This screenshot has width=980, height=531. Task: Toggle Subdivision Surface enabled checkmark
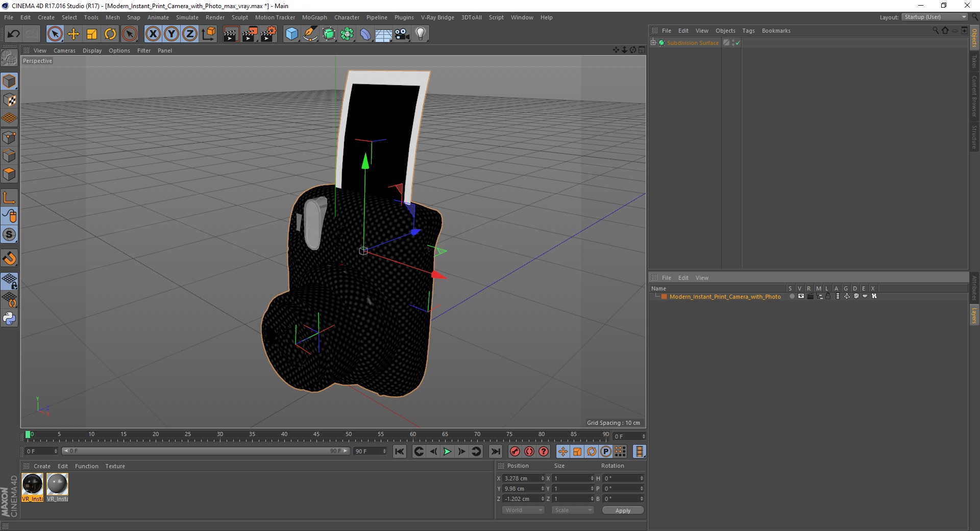pyautogui.click(x=738, y=43)
